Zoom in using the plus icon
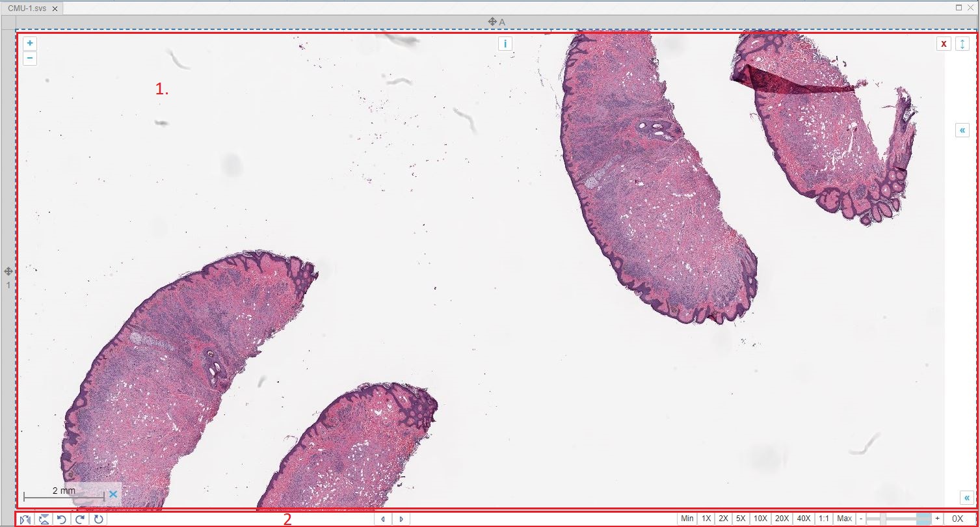 [x=29, y=43]
